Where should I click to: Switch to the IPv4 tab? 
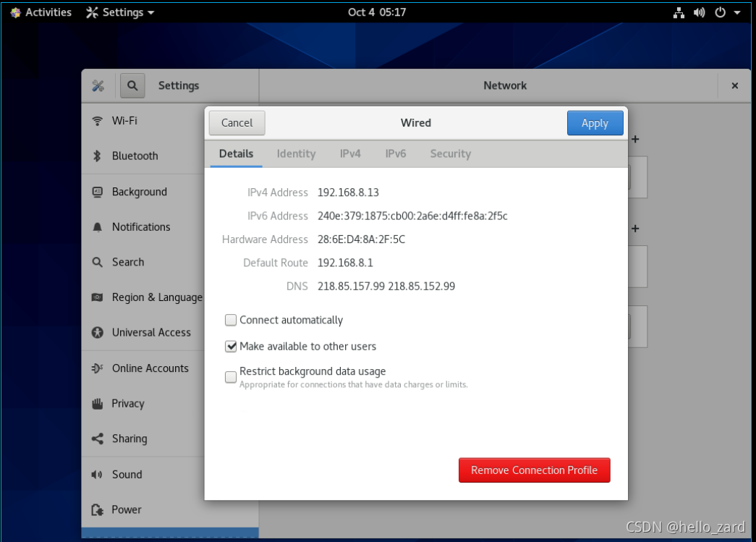point(350,153)
